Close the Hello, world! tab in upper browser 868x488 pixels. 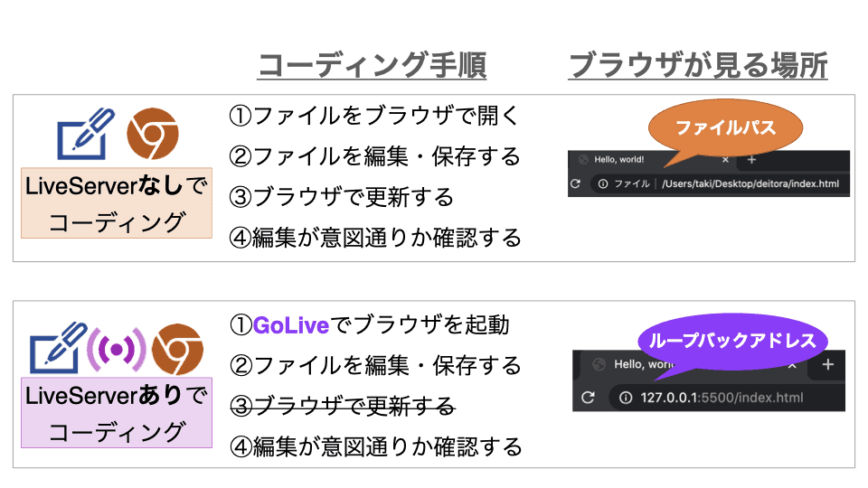point(725,160)
